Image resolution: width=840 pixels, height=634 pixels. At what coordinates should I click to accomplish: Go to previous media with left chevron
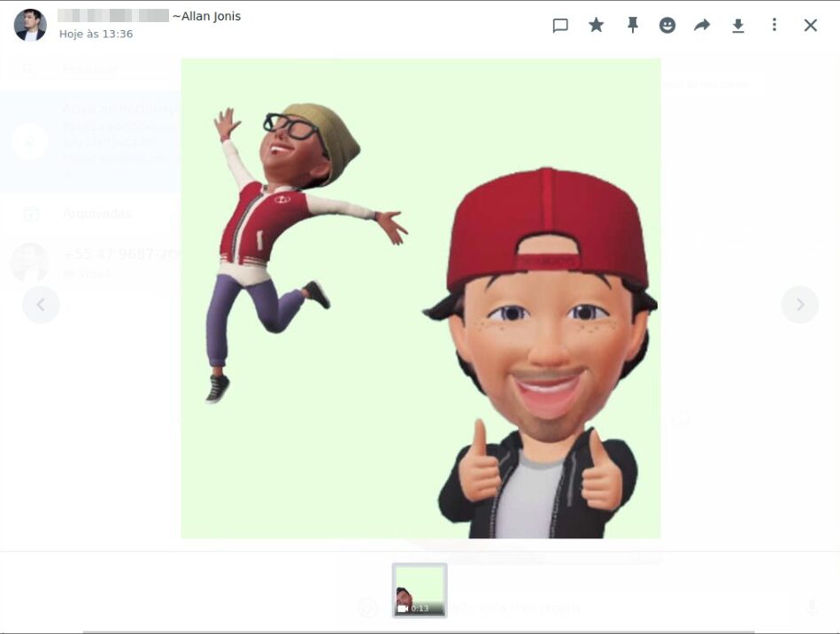click(x=41, y=305)
